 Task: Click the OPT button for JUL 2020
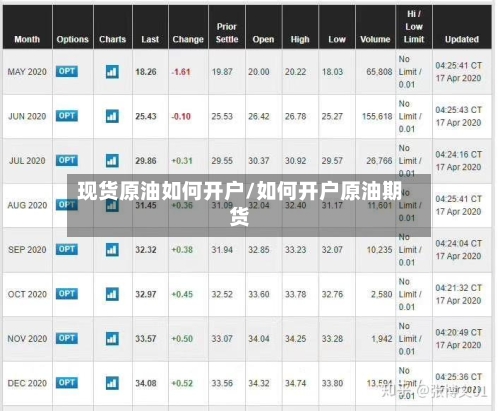point(67,160)
